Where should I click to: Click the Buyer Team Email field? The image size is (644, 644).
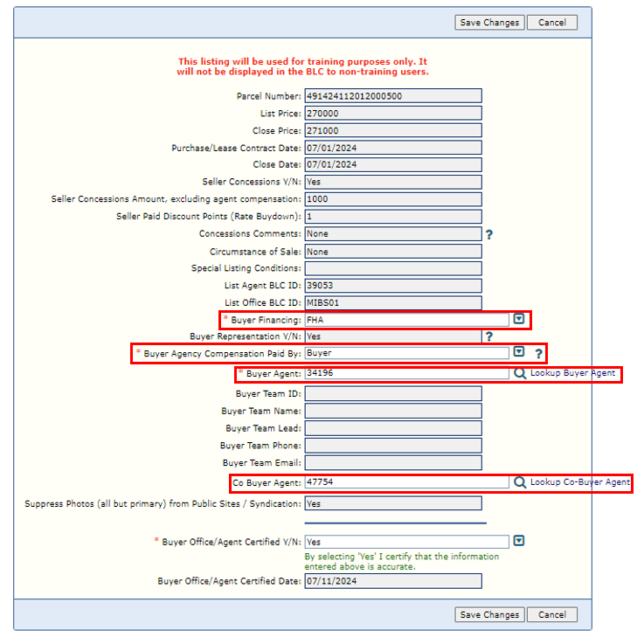393,462
